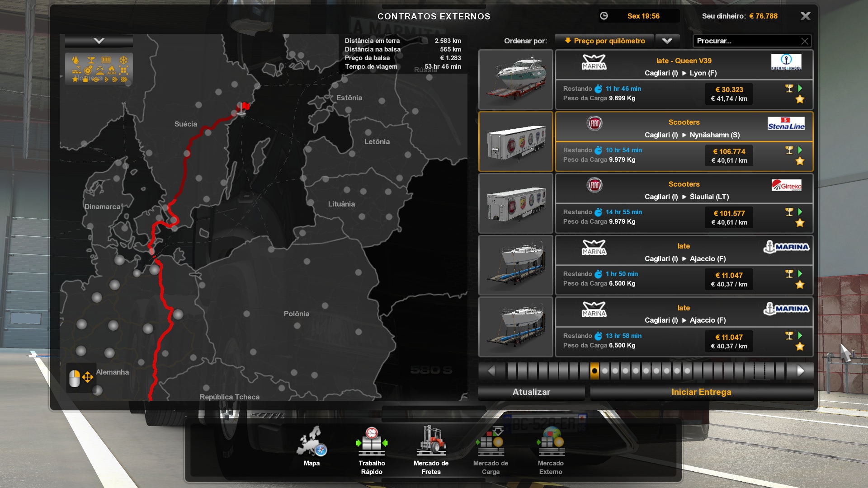This screenshot has height=488, width=868.
Task: Go to the next page of contracts
Action: tap(801, 371)
